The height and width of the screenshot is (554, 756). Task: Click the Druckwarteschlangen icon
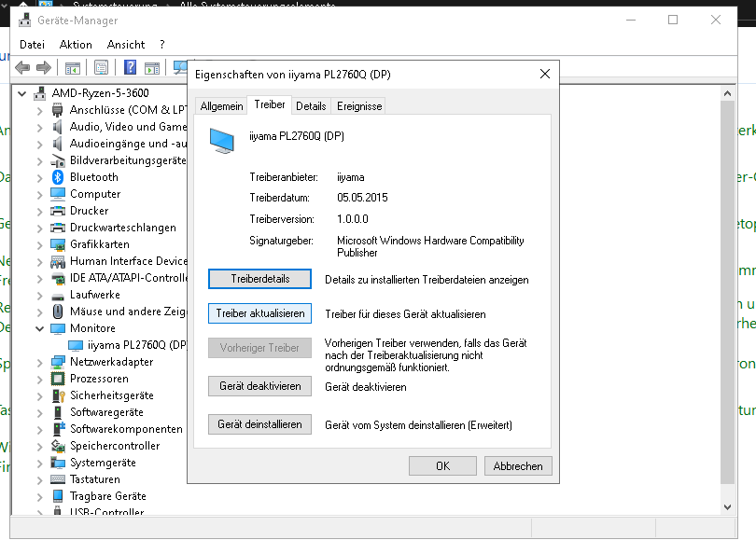[58, 228]
